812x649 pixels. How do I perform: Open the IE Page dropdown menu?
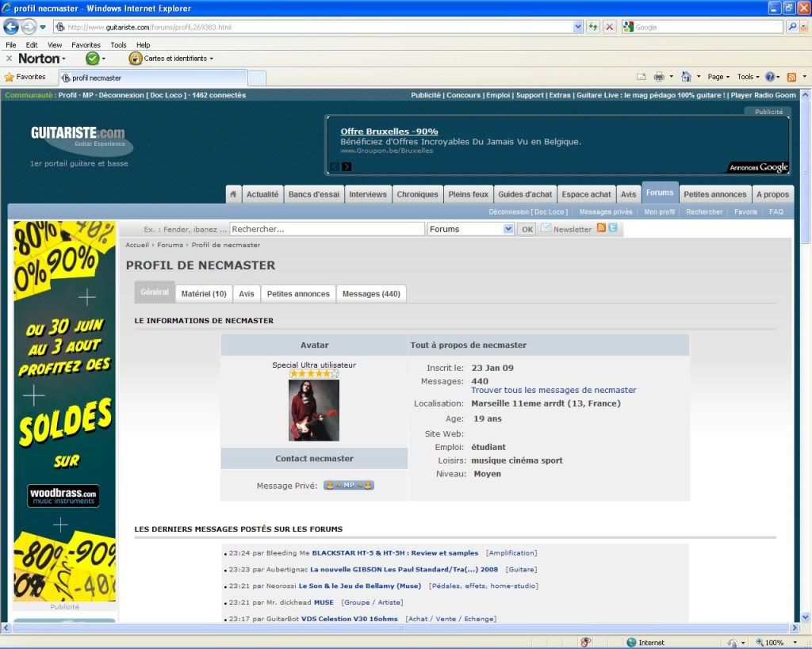[718, 77]
